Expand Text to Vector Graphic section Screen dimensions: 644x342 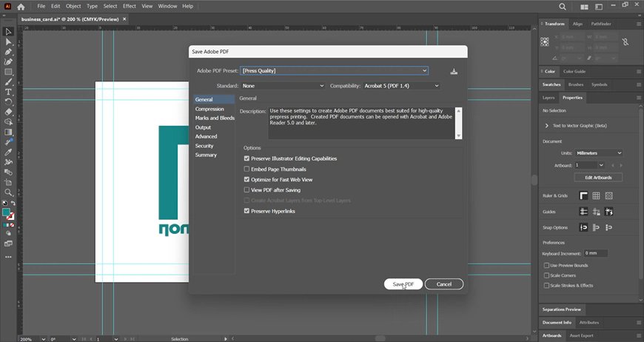547,126
